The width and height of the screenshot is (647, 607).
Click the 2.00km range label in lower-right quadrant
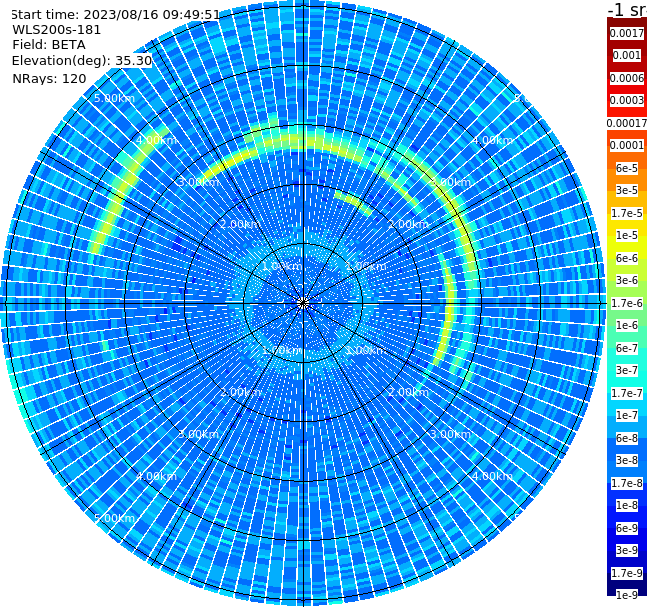(408, 392)
